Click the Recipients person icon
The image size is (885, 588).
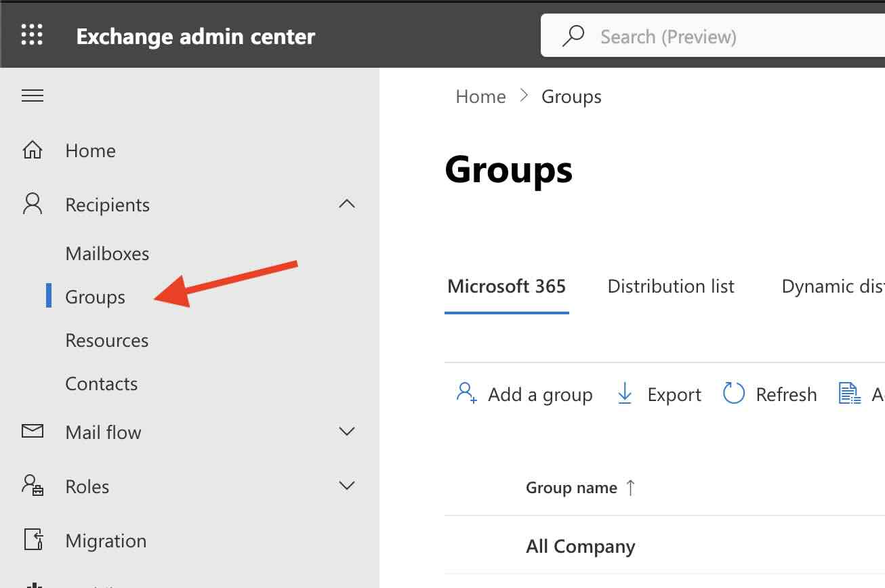31,204
